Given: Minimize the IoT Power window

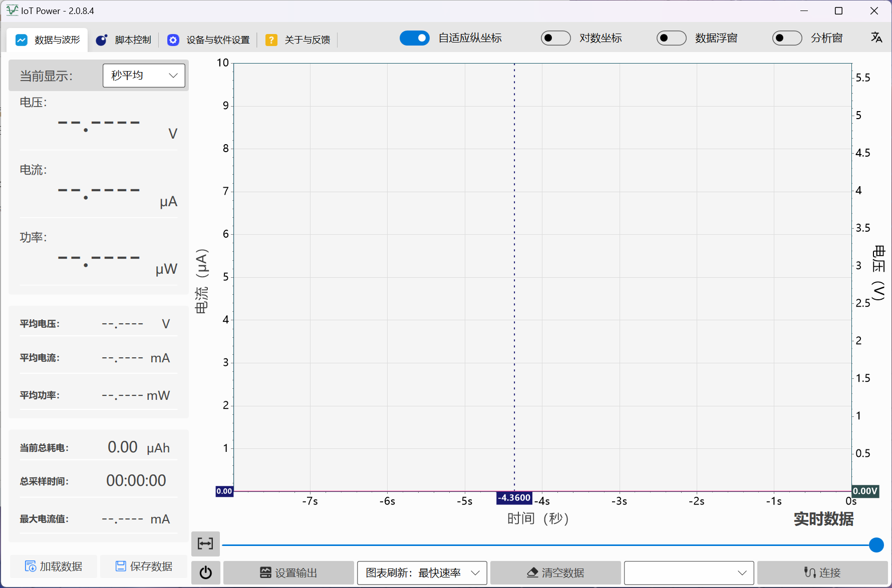Looking at the screenshot, I should (804, 11).
